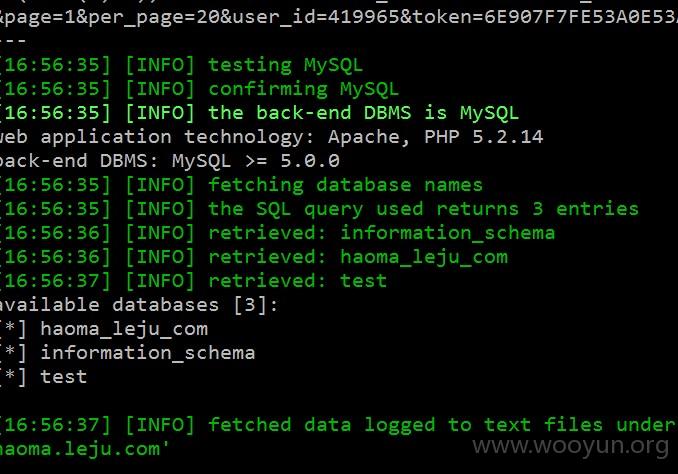
Task: Click the www.wooyun.org watermark
Action: [571, 445]
